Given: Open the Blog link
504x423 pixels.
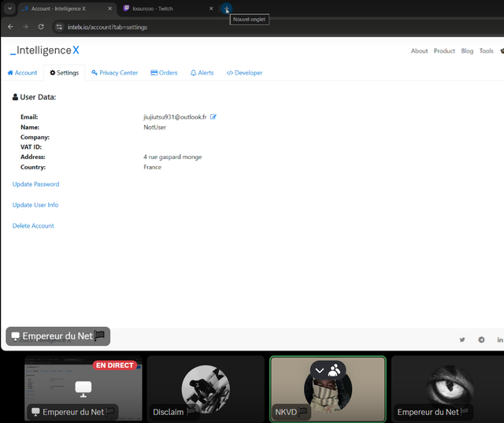Looking at the screenshot, I should pos(467,50).
